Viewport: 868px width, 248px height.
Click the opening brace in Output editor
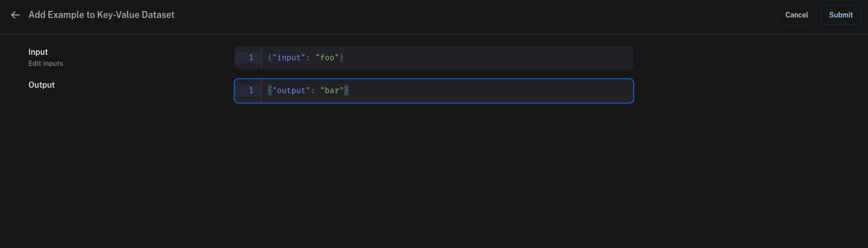(270, 91)
